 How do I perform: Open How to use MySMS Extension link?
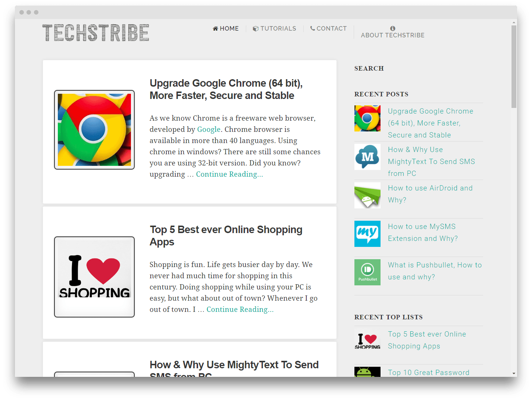pyautogui.click(x=423, y=232)
